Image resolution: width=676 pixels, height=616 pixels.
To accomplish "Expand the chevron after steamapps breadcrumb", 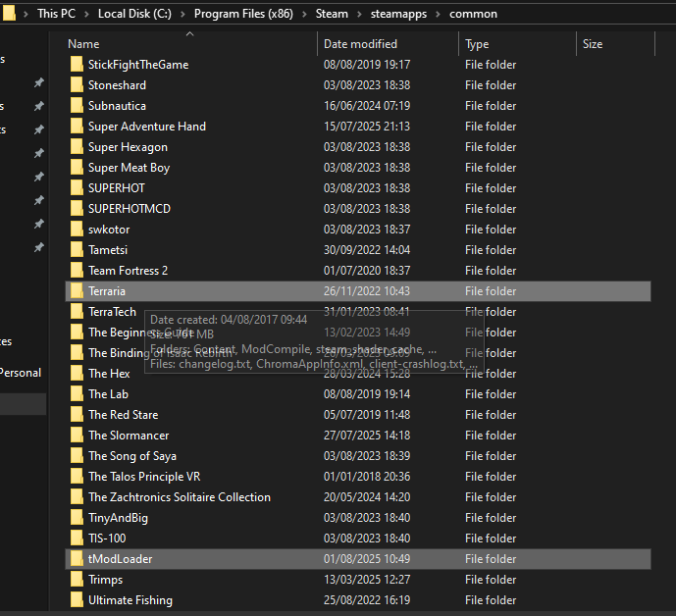I will [438, 15].
